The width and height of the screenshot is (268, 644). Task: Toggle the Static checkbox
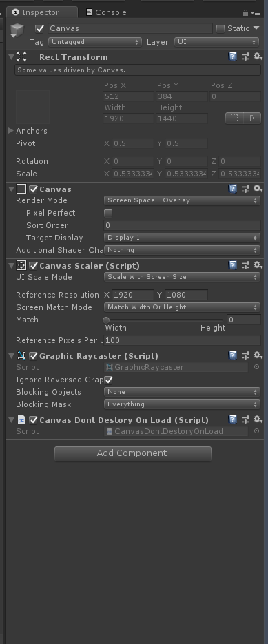220,28
